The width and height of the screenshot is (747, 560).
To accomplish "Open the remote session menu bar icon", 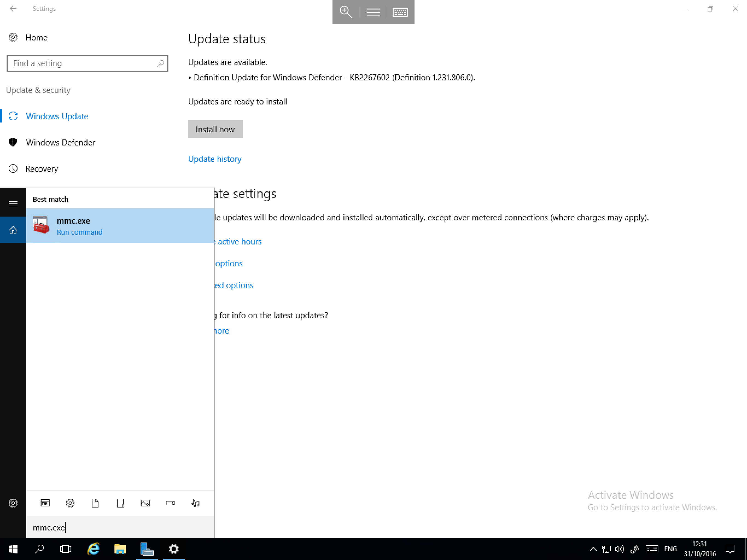I will tap(373, 12).
